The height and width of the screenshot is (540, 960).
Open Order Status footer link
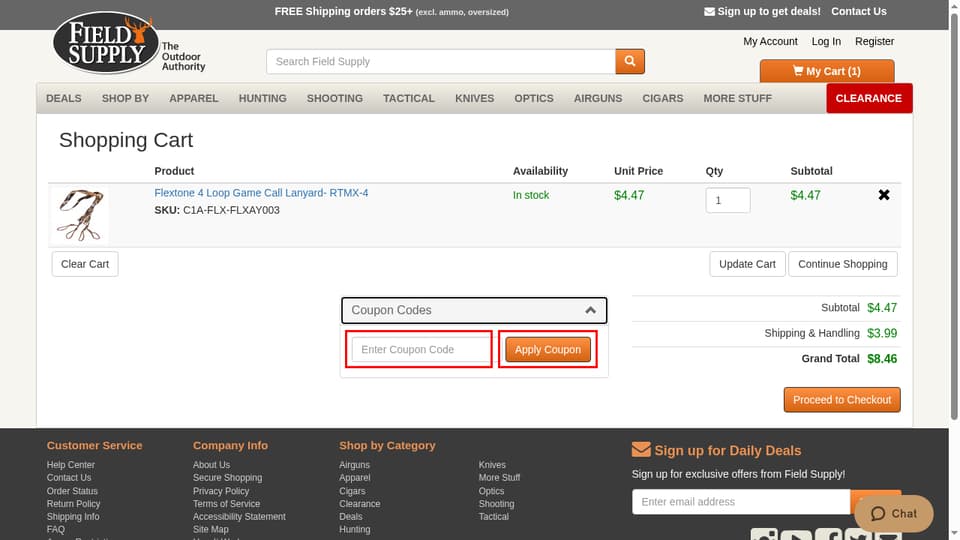pyautogui.click(x=72, y=491)
